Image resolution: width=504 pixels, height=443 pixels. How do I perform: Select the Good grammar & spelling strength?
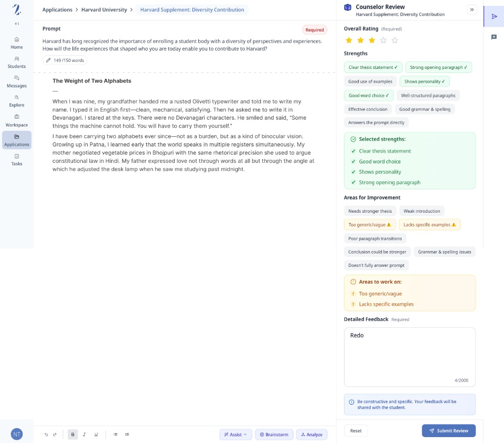coord(425,109)
